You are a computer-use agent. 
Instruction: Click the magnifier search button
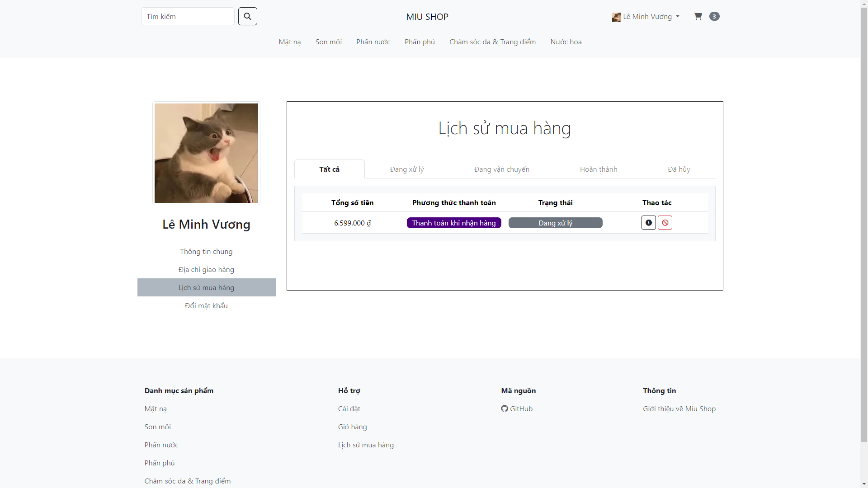(x=247, y=16)
